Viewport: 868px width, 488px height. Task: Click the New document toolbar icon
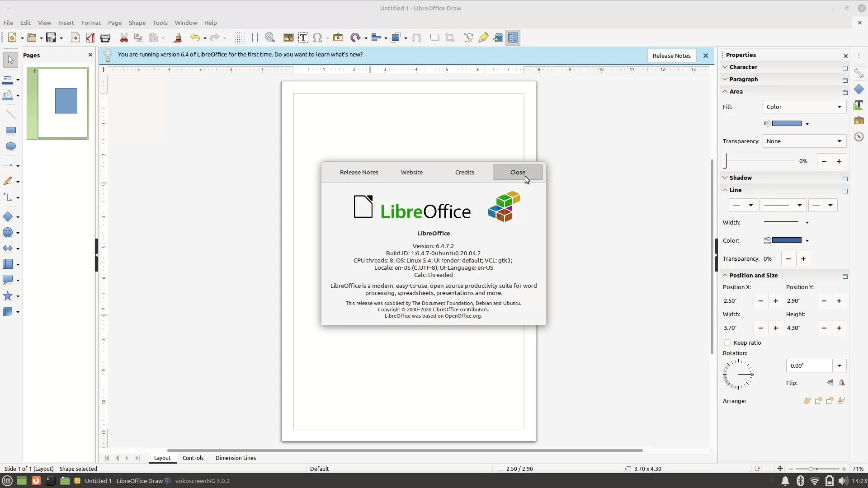(12, 38)
